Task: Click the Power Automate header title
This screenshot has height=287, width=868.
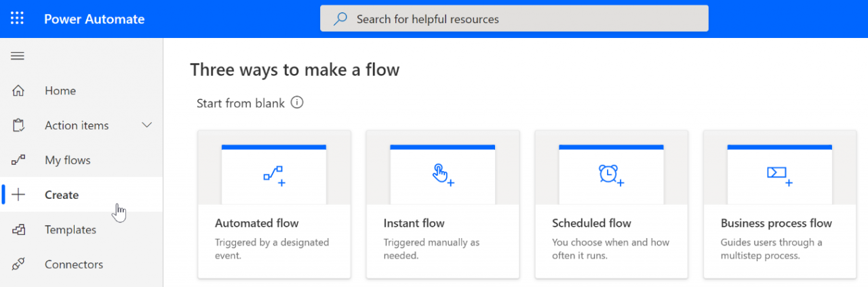Action: tap(94, 19)
